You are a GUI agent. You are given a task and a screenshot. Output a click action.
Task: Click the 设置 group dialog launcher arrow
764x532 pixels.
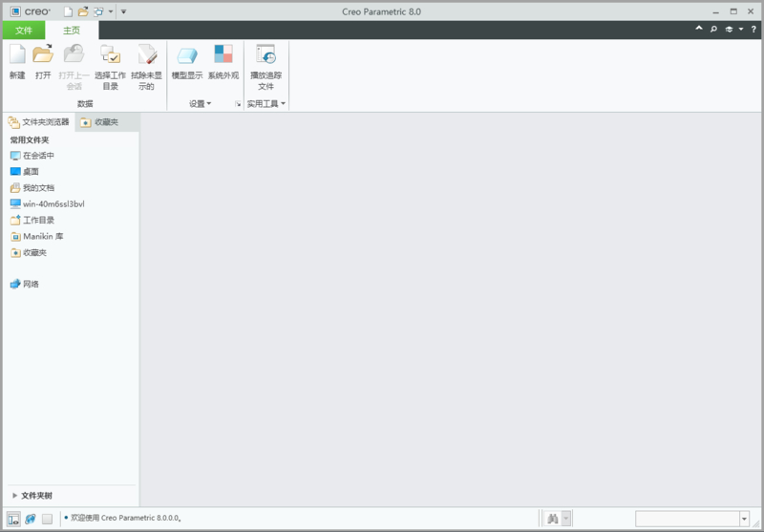coord(238,104)
